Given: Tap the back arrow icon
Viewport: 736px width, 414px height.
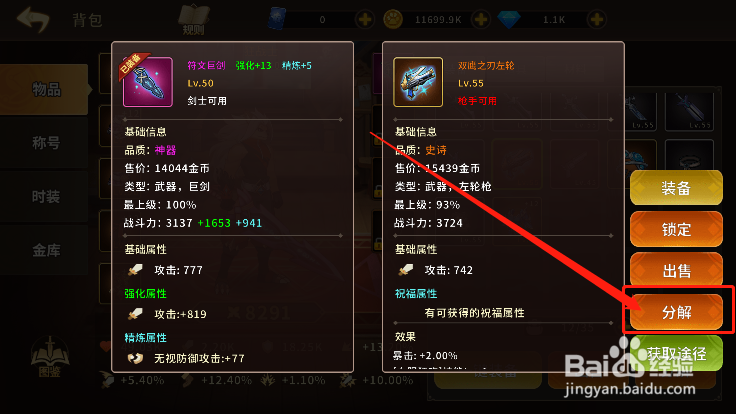Looking at the screenshot, I should click(33, 20).
